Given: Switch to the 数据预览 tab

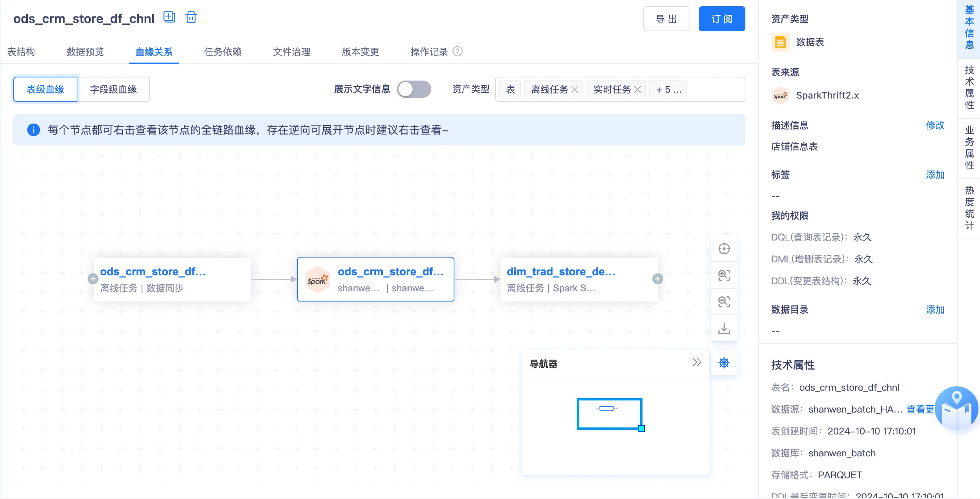Looking at the screenshot, I should point(85,52).
